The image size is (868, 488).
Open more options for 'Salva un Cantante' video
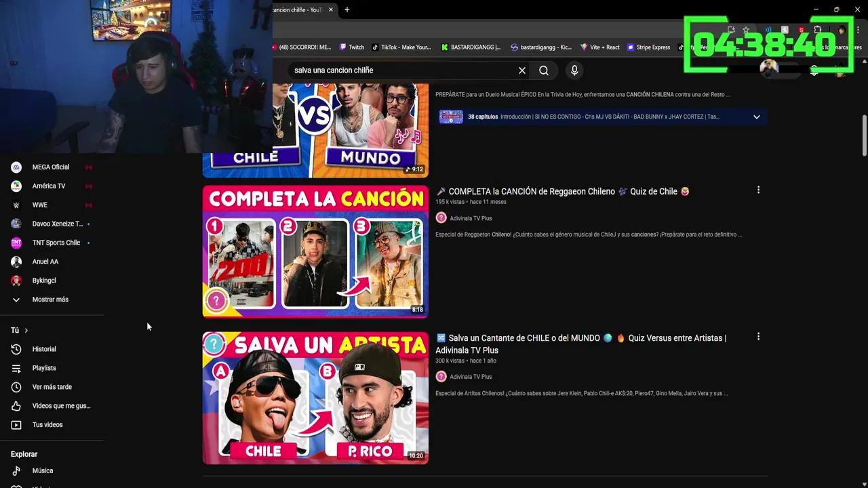(x=758, y=337)
